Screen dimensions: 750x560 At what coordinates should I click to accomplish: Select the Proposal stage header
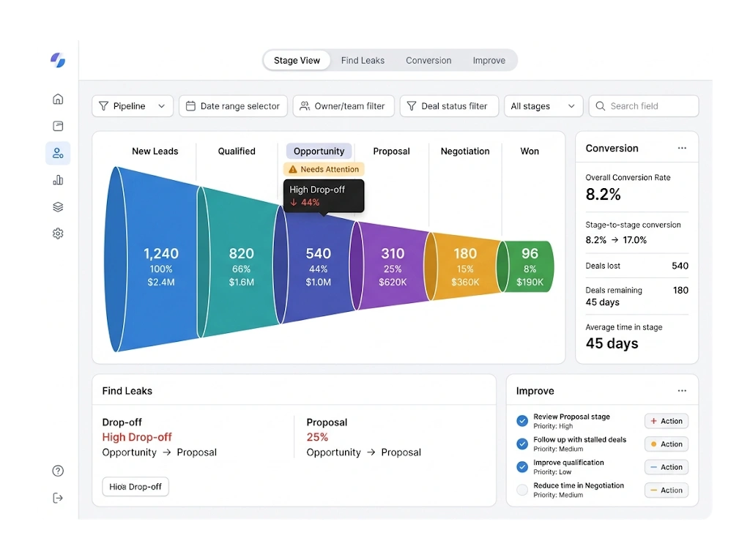tap(391, 151)
